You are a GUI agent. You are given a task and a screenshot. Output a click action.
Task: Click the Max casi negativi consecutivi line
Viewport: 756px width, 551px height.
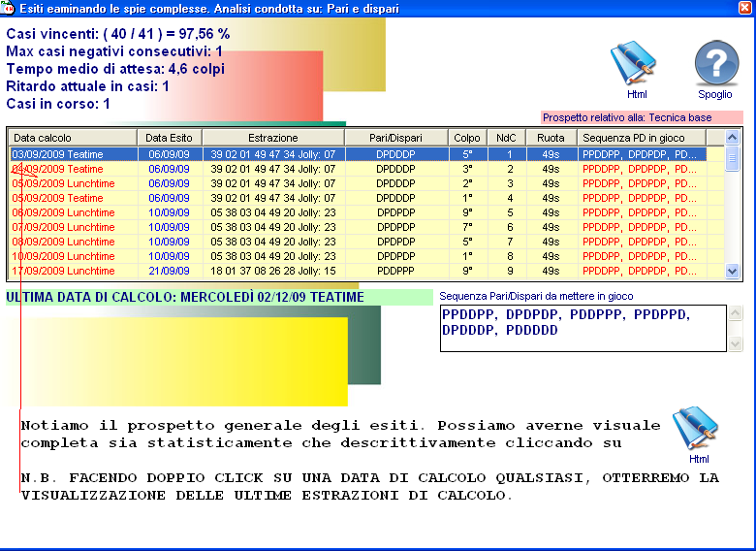(114, 51)
